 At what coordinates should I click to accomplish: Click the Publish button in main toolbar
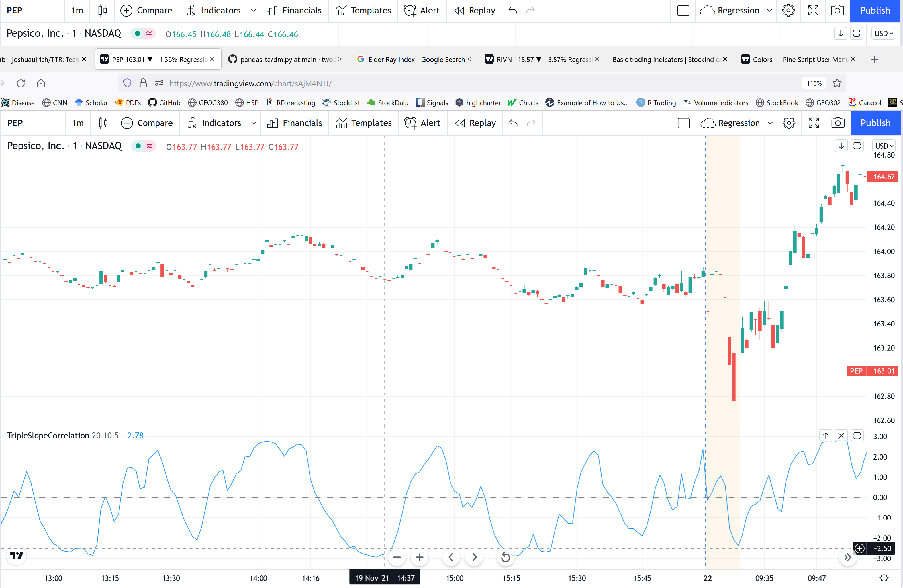tap(876, 123)
